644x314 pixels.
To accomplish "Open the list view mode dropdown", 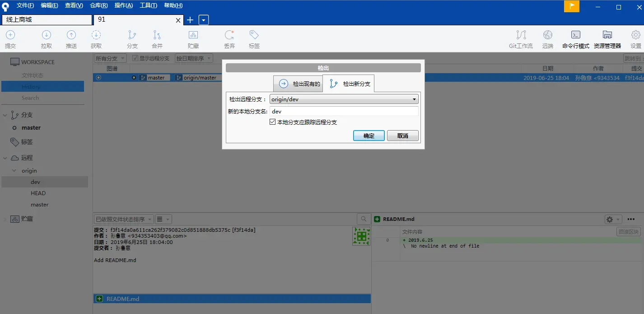I will coord(163,219).
